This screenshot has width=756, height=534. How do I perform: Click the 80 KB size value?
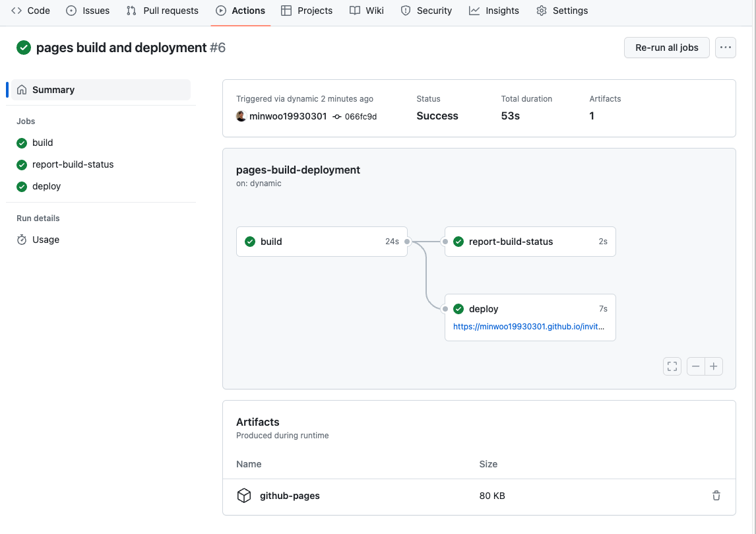(492, 496)
